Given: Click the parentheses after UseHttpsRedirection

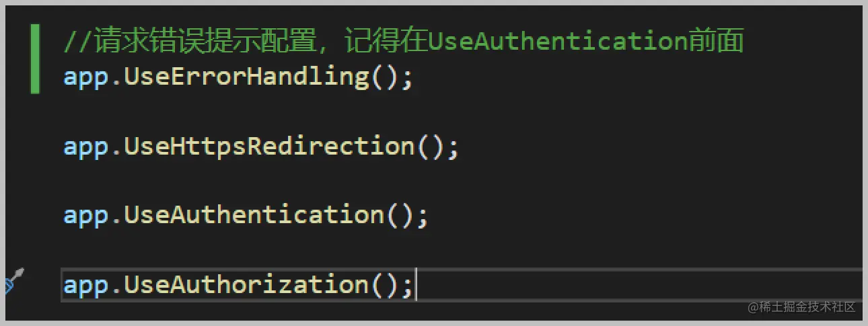Looking at the screenshot, I should [431, 147].
